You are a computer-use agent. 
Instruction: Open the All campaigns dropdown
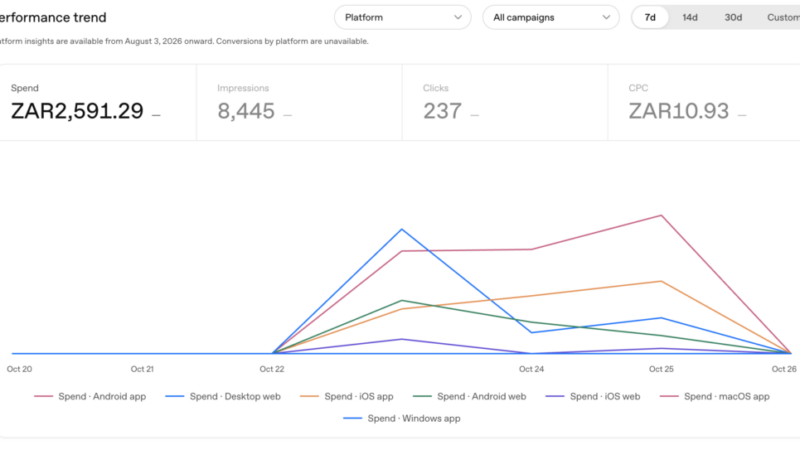[x=551, y=17]
